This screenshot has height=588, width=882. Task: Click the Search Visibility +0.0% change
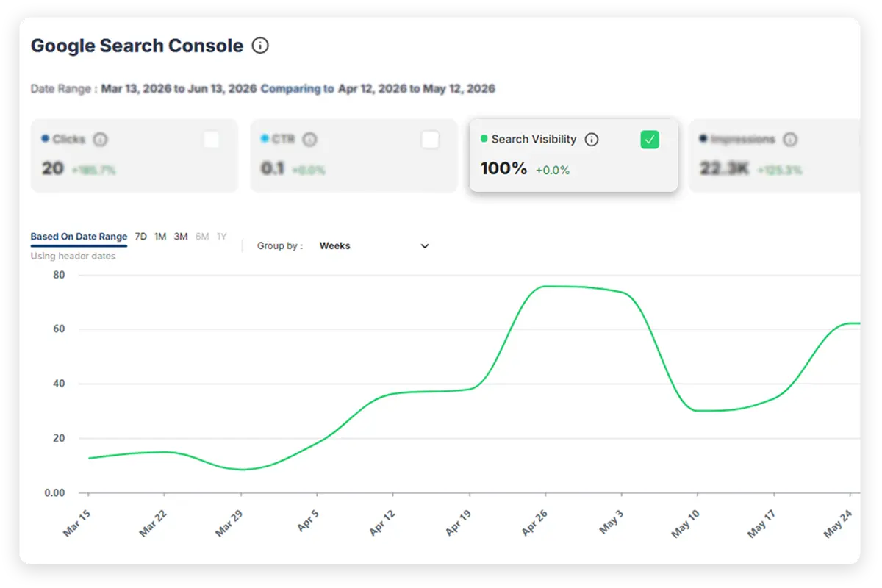[553, 171]
